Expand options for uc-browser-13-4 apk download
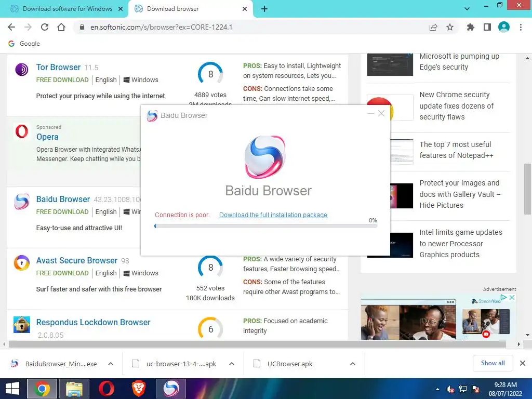This screenshot has width=532, height=399. click(x=232, y=364)
